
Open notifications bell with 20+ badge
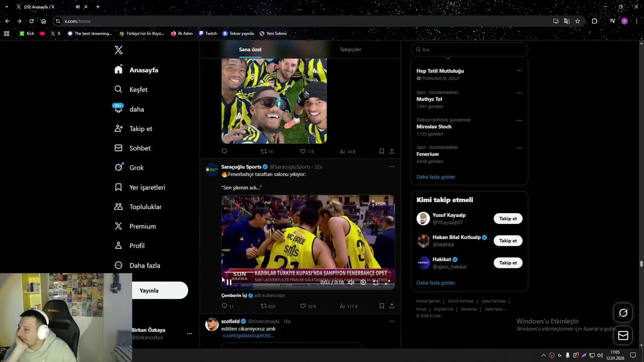coord(118,109)
